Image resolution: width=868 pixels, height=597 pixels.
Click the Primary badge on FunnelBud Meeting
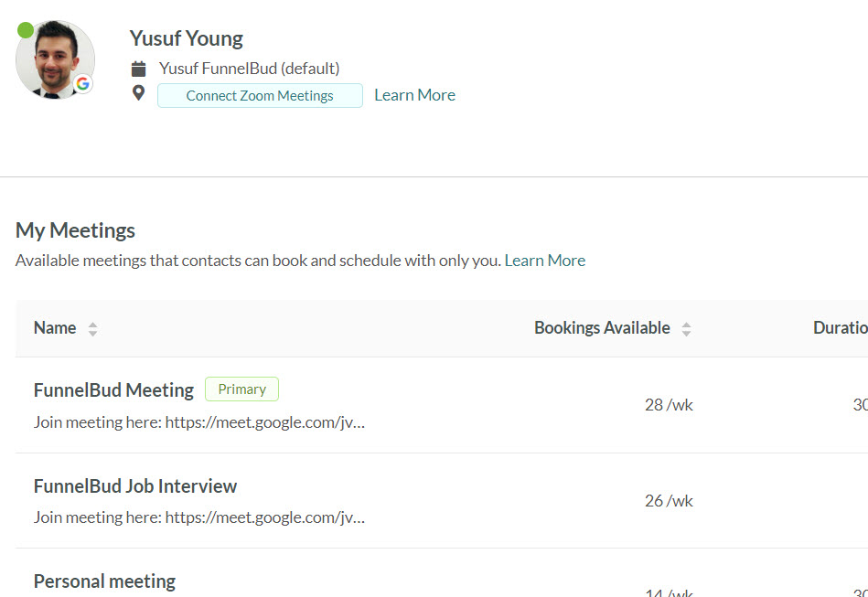241,389
